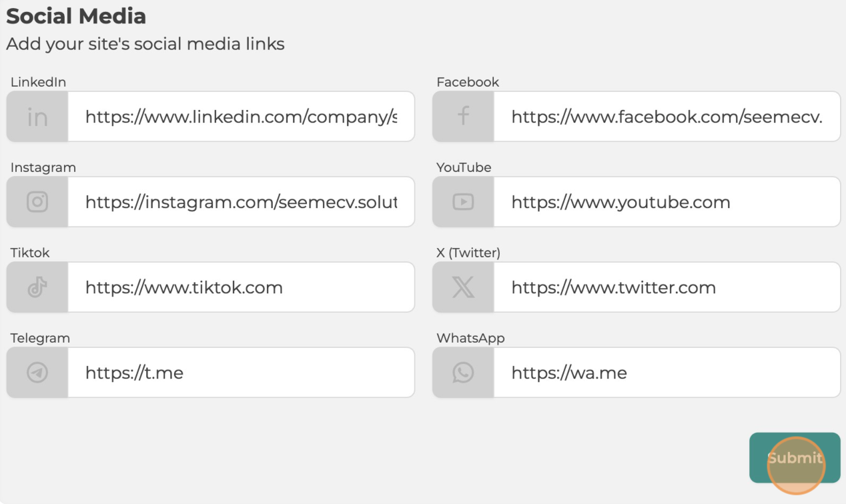The height and width of the screenshot is (504, 846).
Task: Select the YouTube link input
Action: pos(667,202)
